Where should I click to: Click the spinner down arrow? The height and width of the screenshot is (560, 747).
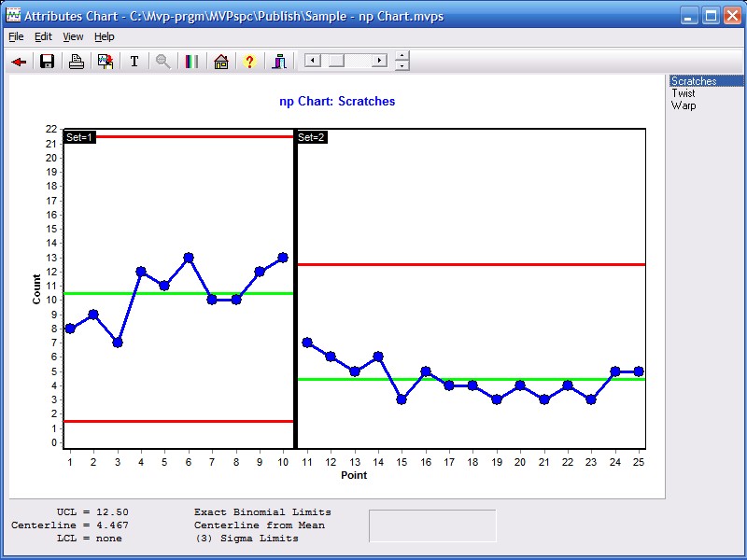(x=402, y=65)
